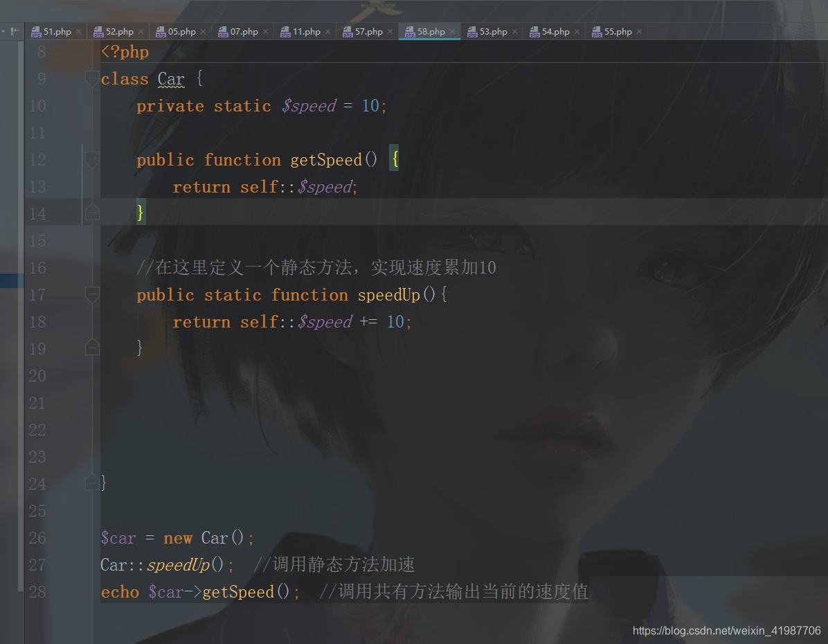
Task: Click the Chinese comment on line 16
Action: (x=316, y=268)
